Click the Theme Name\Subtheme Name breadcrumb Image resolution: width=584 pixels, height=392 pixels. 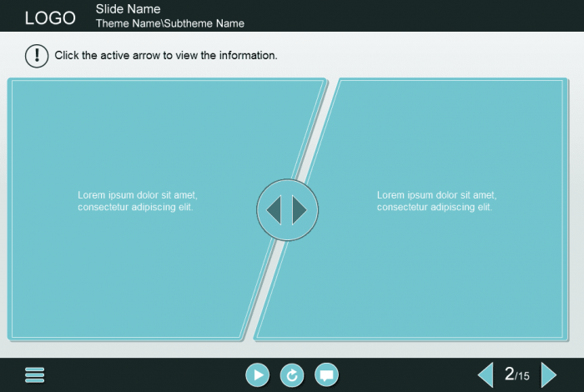point(169,23)
